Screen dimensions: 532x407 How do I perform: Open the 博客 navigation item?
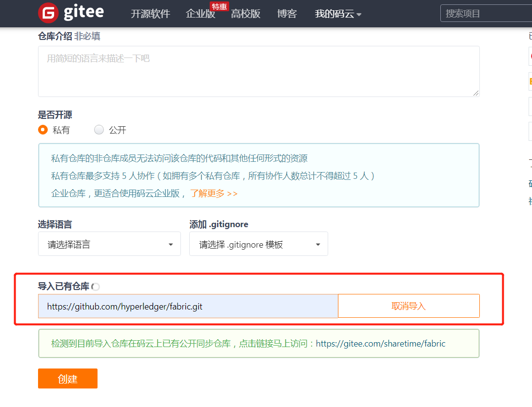tap(287, 14)
